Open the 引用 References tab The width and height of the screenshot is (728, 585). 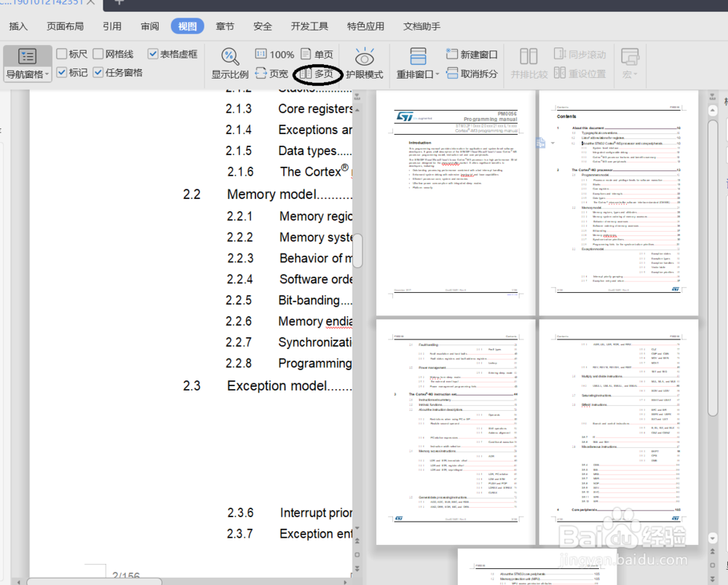(x=112, y=26)
